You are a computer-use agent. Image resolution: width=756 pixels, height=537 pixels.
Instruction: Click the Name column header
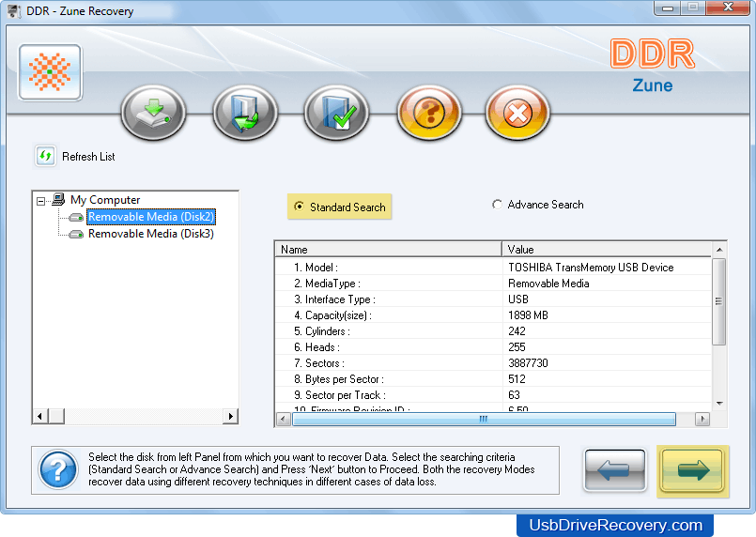pyautogui.click(x=388, y=249)
